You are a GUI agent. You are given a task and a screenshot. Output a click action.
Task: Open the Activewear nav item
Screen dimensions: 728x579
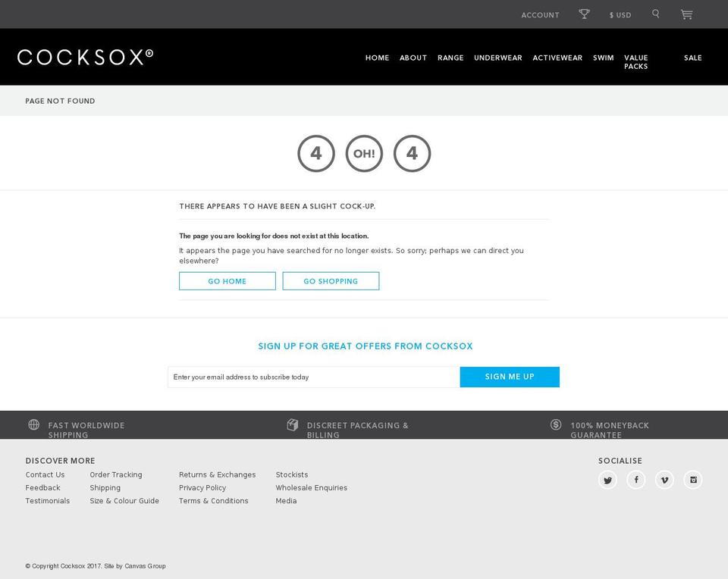coord(557,58)
